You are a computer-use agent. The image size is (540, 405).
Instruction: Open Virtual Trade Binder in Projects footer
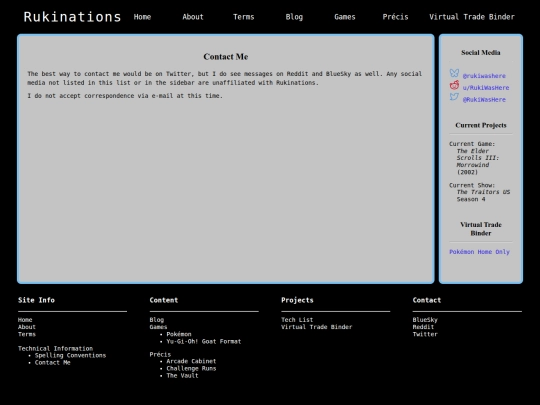point(316,327)
